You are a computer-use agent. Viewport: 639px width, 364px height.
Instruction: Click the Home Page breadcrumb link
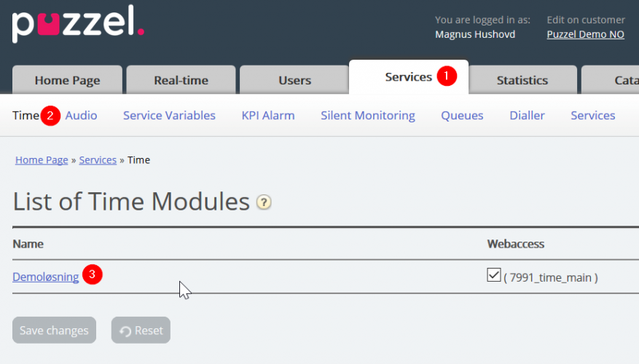pos(42,160)
